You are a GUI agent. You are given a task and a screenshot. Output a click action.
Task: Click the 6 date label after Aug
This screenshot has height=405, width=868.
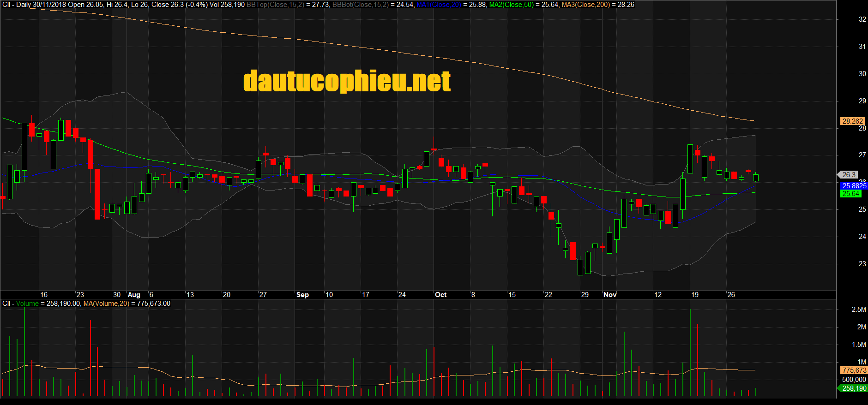click(151, 295)
